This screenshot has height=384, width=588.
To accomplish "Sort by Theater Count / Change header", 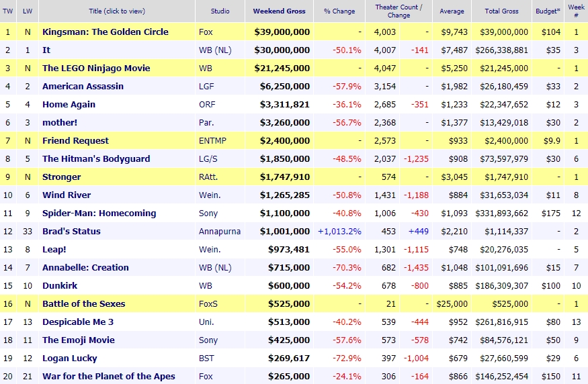I will coord(398,11).
